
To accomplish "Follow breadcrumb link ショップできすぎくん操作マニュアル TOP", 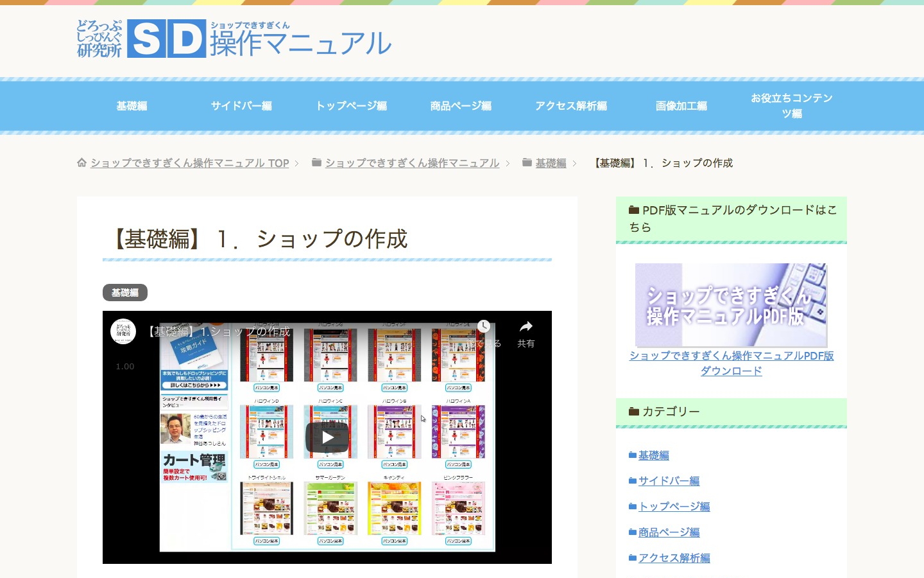I will (190, 163).
